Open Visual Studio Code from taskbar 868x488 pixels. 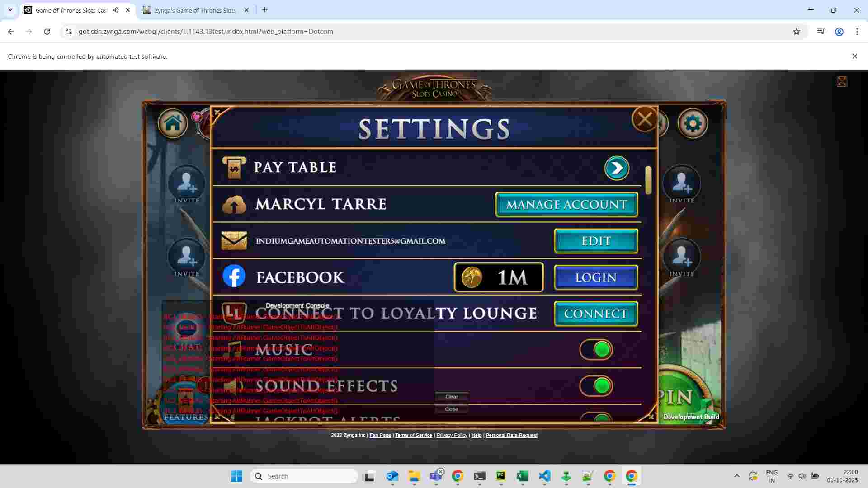[544, 476]
